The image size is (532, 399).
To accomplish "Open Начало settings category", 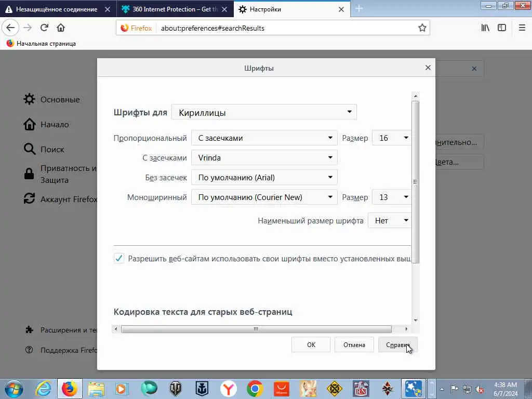I will coord(46,125).
